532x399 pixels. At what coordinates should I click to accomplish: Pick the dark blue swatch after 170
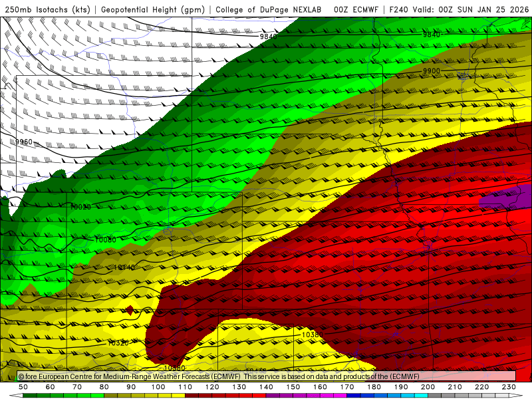point(354,396)
